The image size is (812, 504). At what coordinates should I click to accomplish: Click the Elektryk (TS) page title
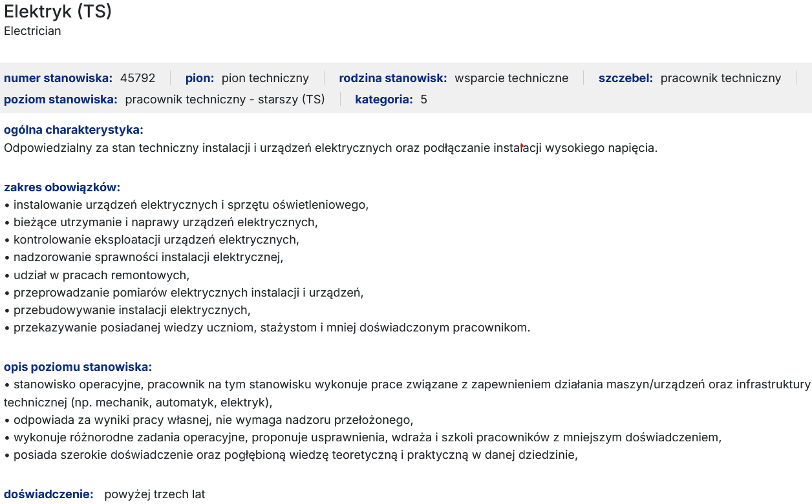pyautogui.click(x=58, y=12)
